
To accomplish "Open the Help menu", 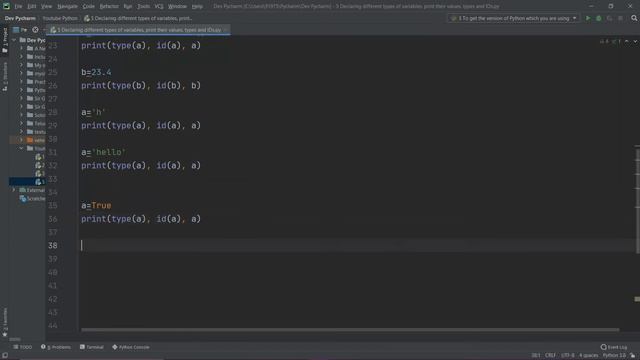I will point(197,6).
